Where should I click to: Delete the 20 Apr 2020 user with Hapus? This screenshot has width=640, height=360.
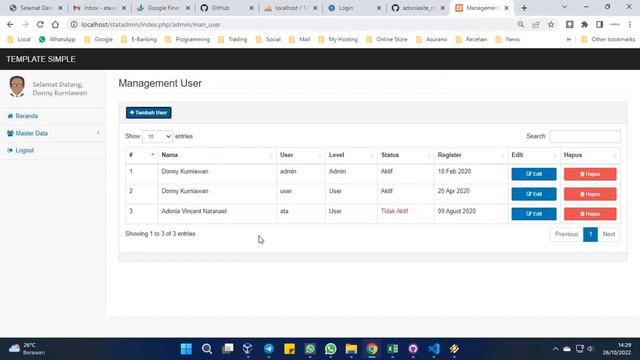(x=590, y=194)
